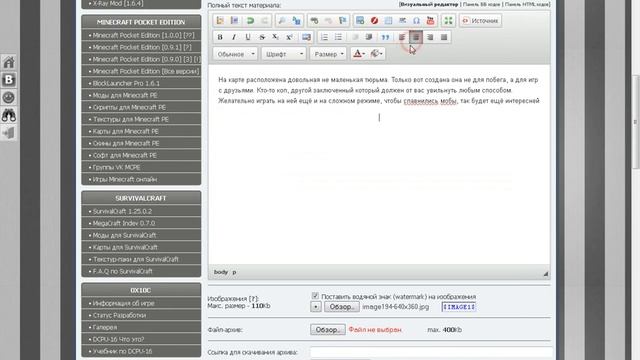Viewport: 640px width, 360px height.
Task: Open 'Скрипты для Minecraft PE' link
Action: tap(129, 107)
